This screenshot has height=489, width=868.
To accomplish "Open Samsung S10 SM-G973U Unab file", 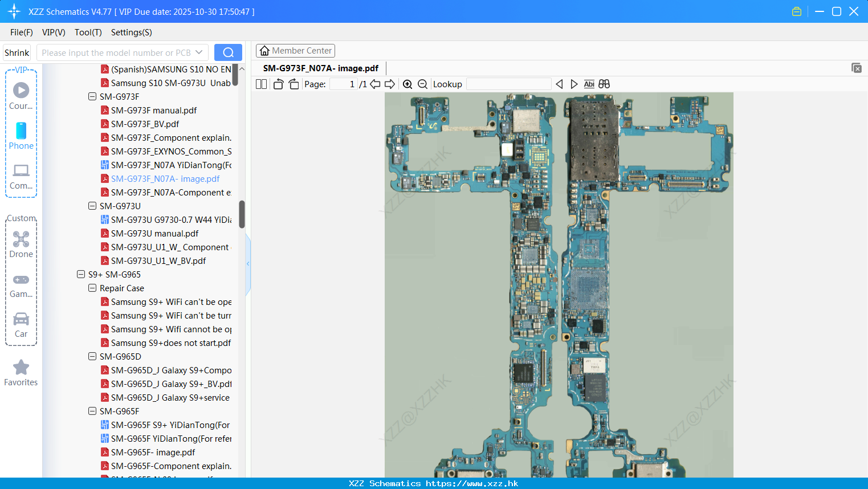I will [171, 83].
